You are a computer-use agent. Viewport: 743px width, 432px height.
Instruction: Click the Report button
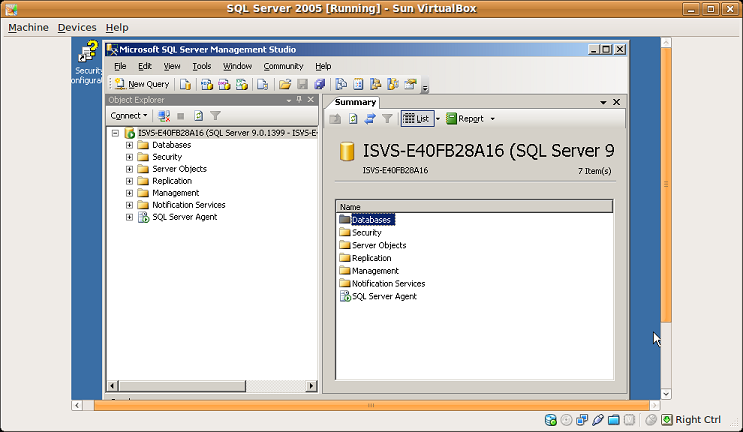[465, 119]
